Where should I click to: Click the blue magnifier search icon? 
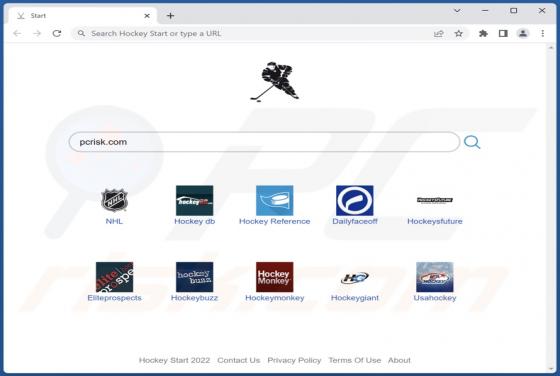tap(472, 142)
